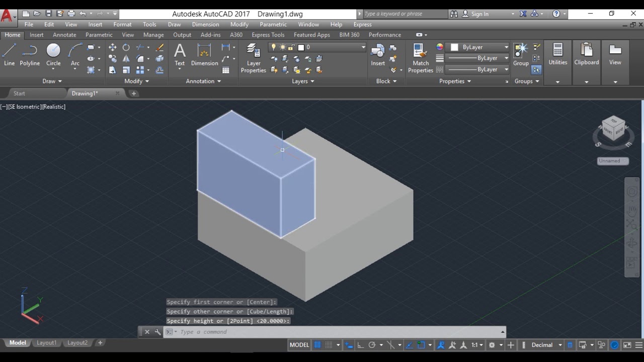The image size is (644, 362).
Task: Select the Line tool
Action: coord(9,55)
